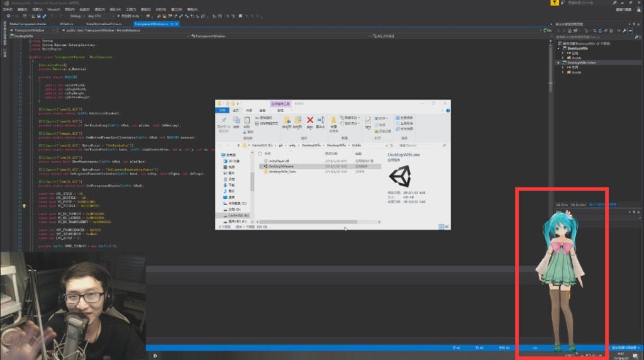Click the git segment in Explorer breadcrumb
This screenshot has height=360, width=644.
(281, 145)
